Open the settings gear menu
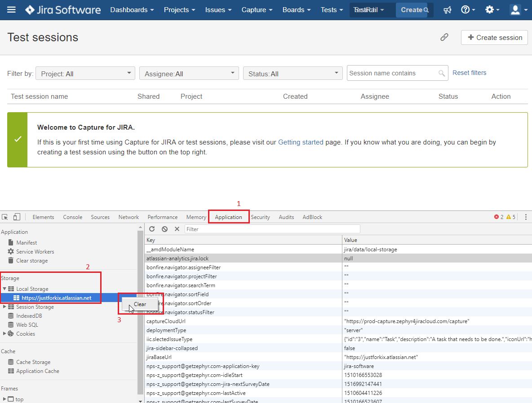The image size is (532, 403). 492,10
